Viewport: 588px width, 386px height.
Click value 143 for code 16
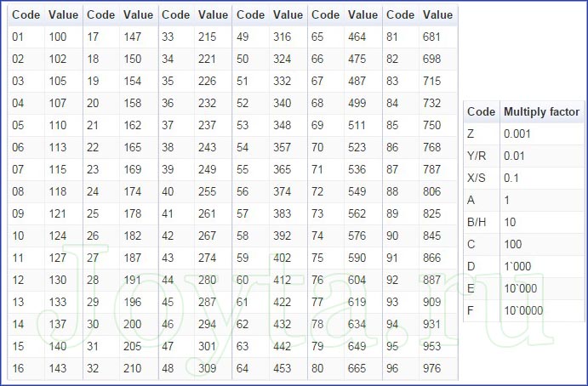(58, 368)
